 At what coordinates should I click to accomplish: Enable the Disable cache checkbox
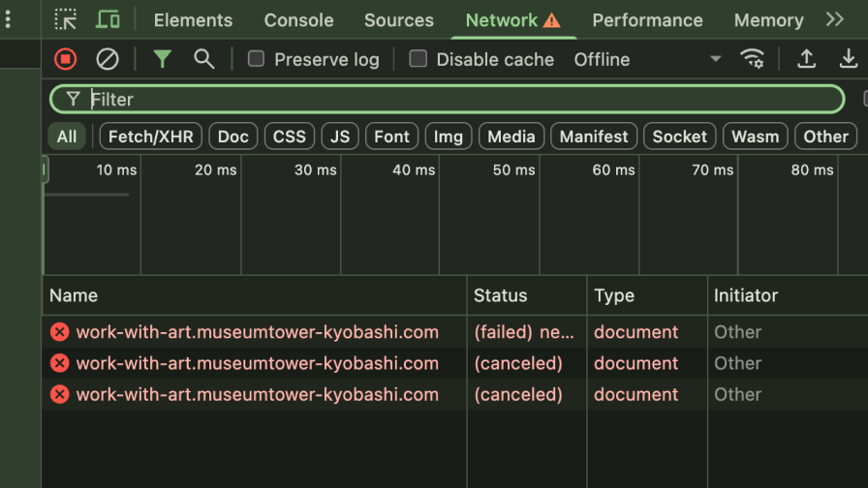418,59
